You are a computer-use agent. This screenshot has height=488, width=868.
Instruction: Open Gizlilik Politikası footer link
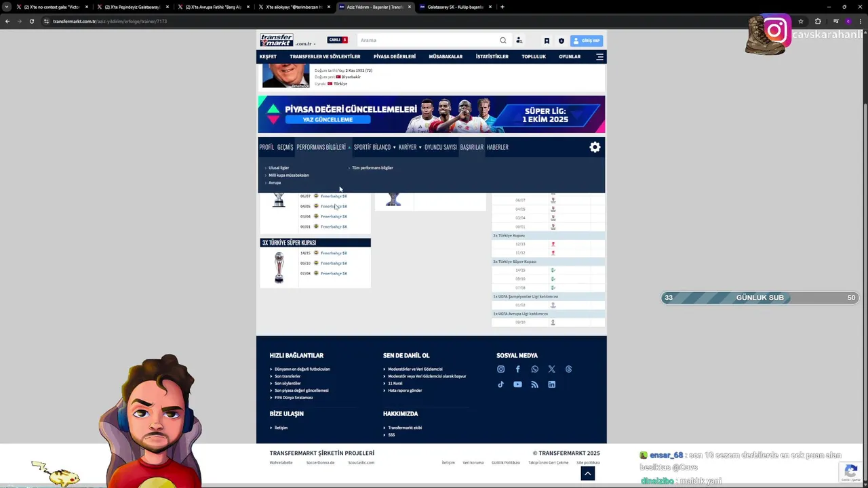[x=506, y=463]
